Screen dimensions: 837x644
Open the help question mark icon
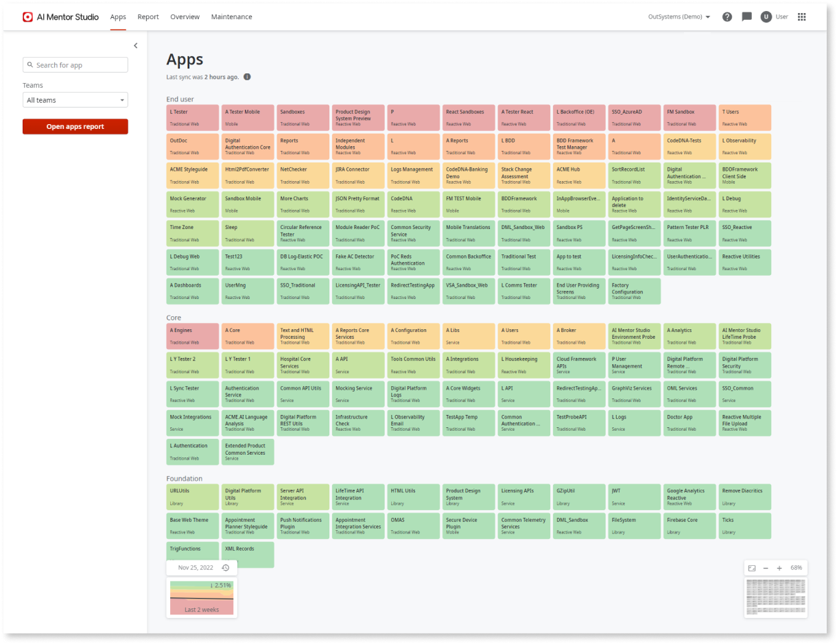(x=727, y=16)
